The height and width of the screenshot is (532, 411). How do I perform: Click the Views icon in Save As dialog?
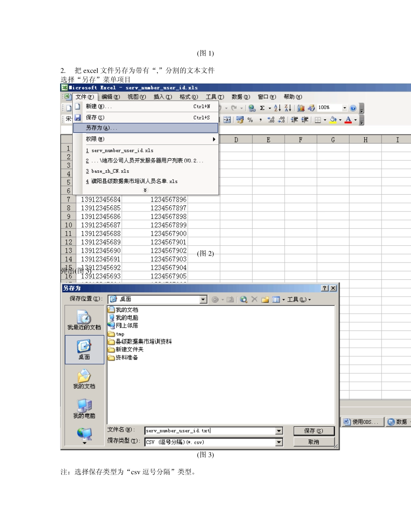[276, 299]
